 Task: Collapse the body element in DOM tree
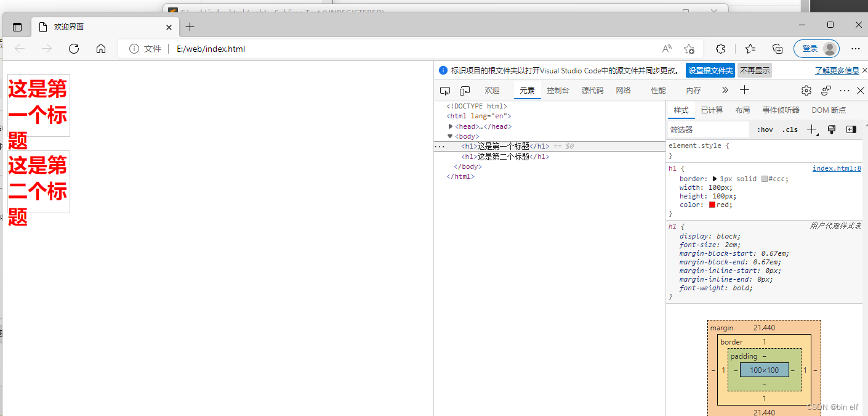point(451,136)
